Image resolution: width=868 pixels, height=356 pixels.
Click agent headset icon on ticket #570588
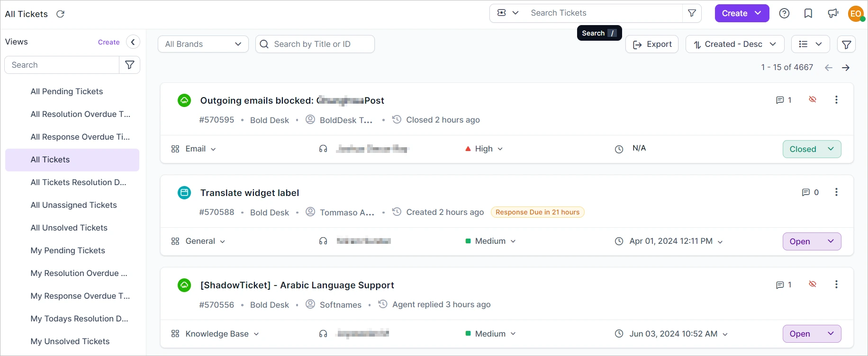[x=323, y=241]
